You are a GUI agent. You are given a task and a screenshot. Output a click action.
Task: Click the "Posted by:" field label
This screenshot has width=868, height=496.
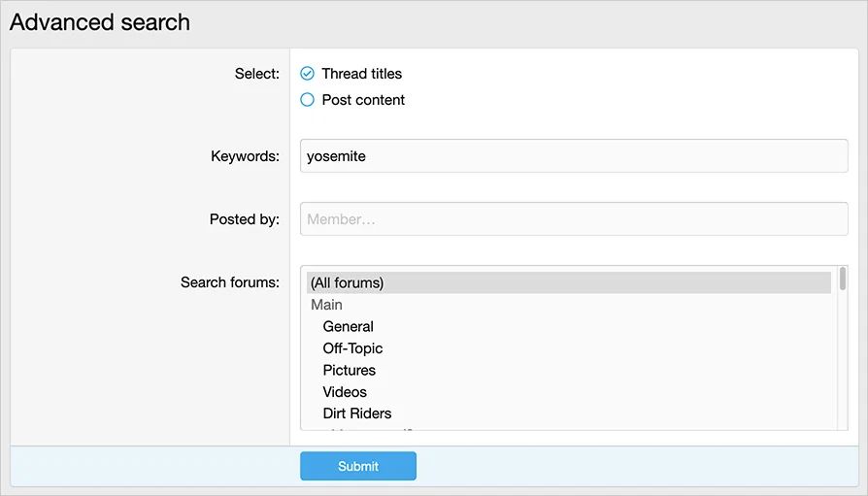[x=244, y=219]
